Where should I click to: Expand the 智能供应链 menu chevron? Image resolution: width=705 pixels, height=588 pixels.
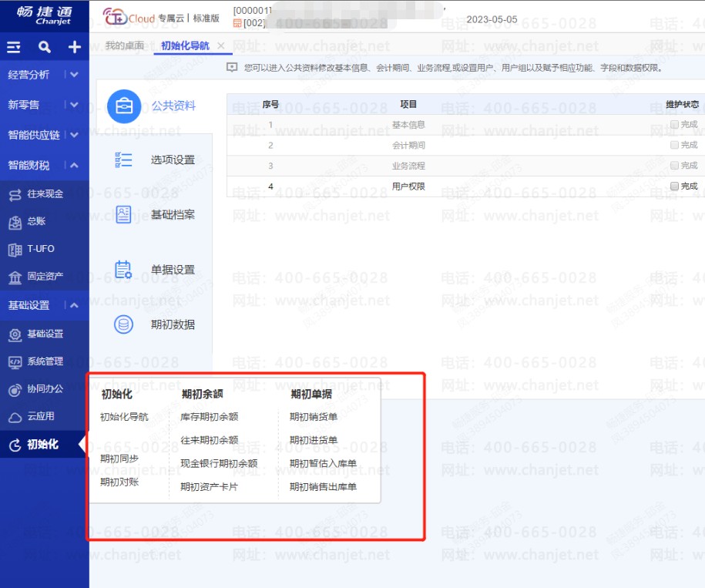(74, 134)
